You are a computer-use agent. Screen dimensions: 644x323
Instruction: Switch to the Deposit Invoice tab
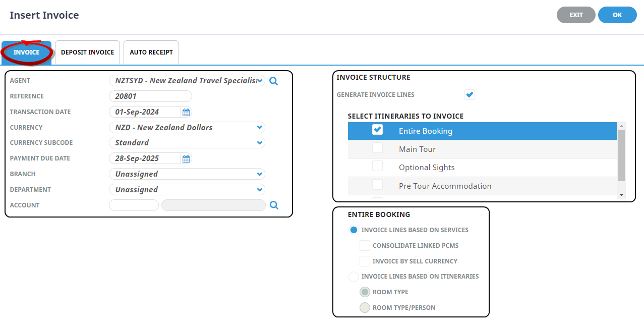87,52
